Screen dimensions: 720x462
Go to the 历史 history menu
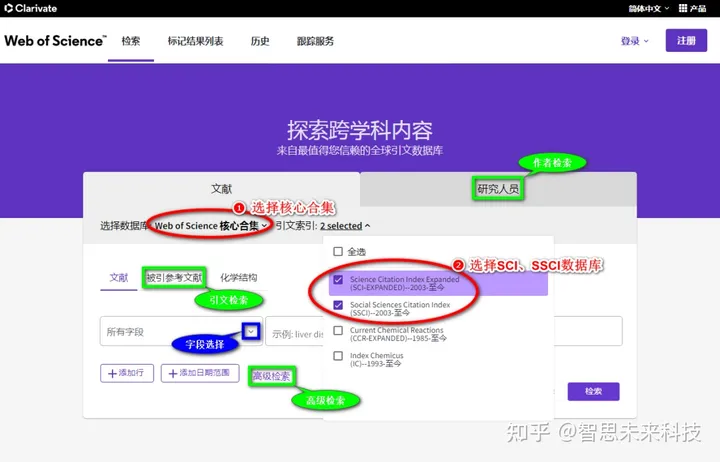(260, 41)
